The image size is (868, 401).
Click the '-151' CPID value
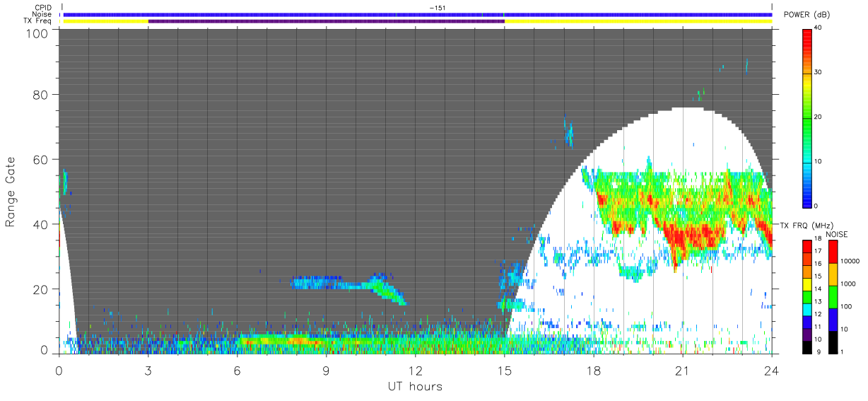pyautogui.click(x=436, y=8)
